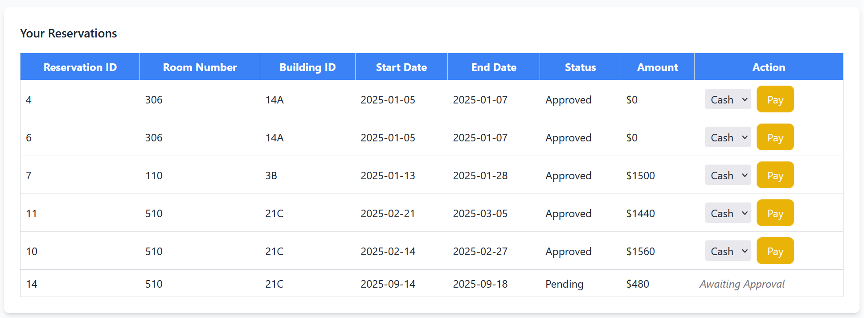The image size is (868, 318).
Task: Click Pay button for reservation 4
Action: point(774,99)
